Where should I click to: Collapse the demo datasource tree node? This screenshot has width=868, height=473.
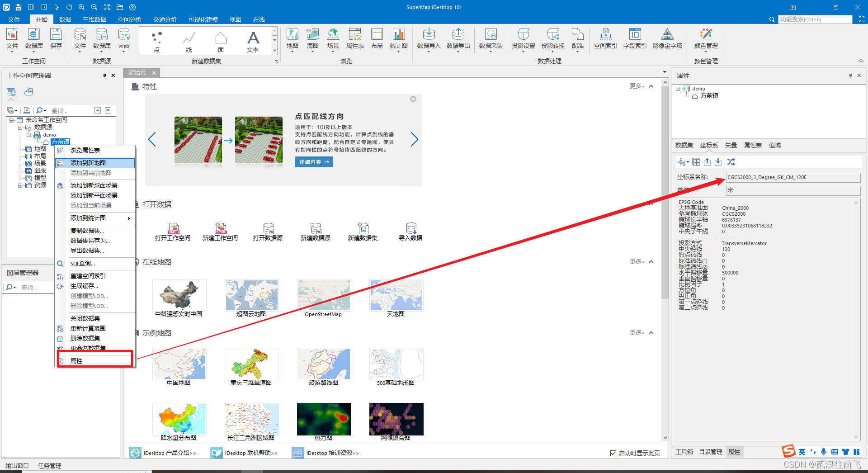click(x=28, y=134)
